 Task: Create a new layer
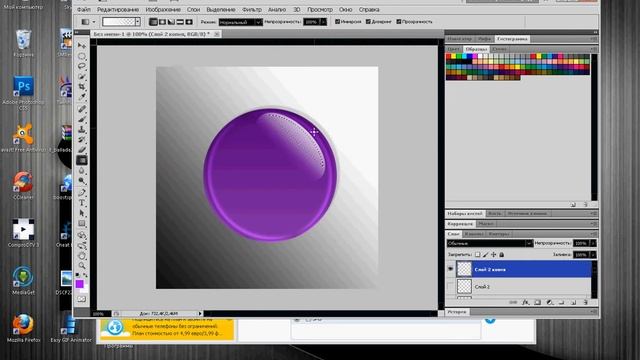point(573,302)
